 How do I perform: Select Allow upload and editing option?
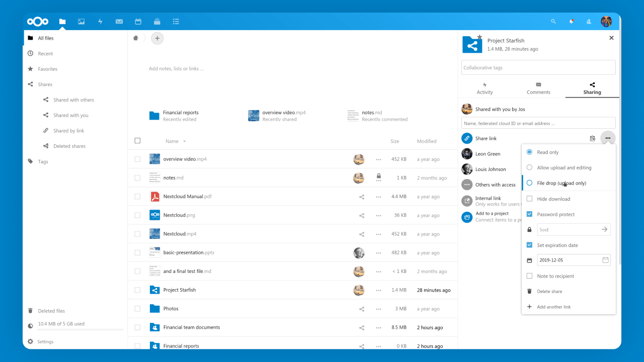pos(529,168)
